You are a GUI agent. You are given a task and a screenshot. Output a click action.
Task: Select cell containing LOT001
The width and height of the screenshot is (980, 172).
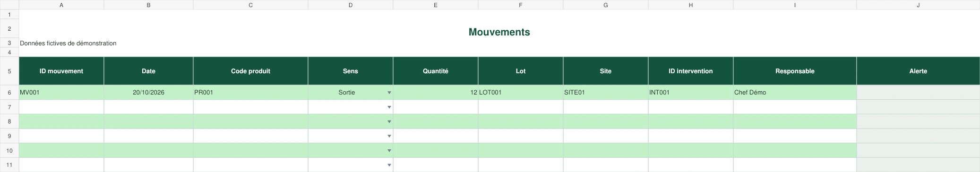pos(521,93)
